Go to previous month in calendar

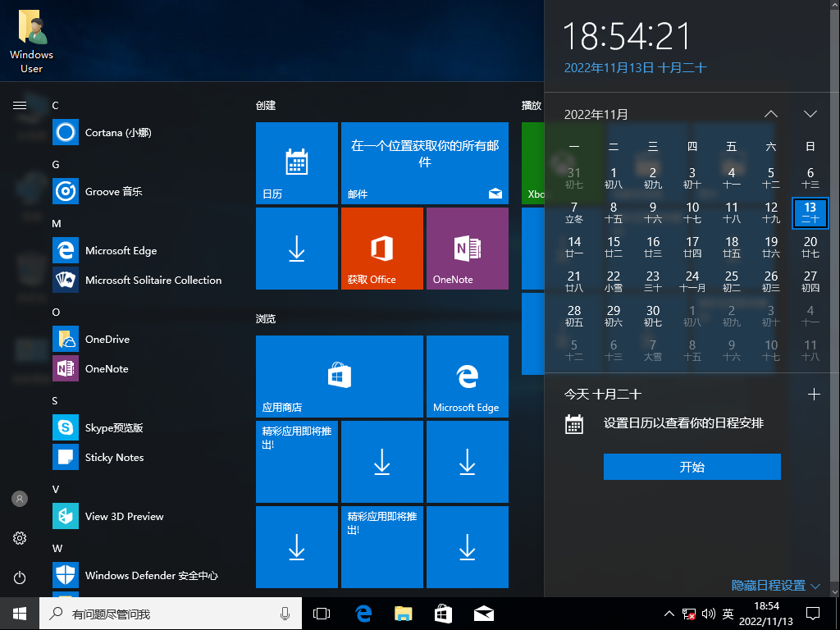(x=771, y=114)
